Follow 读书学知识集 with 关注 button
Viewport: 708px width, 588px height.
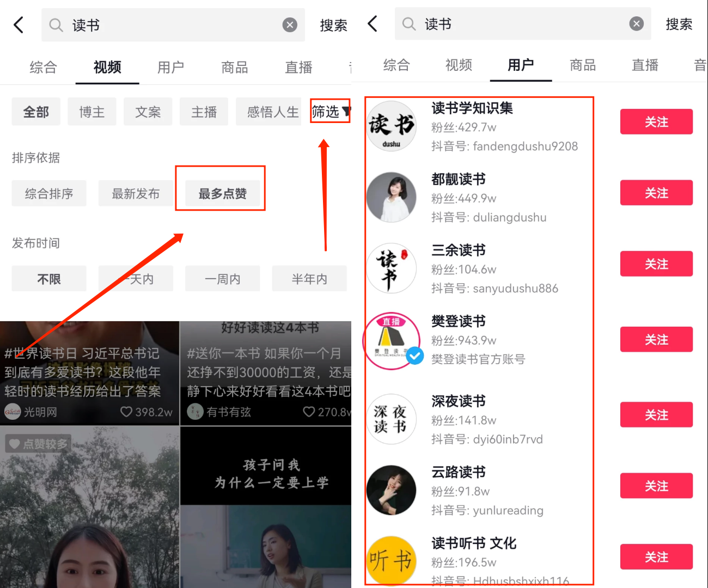[x=656, y=121]
